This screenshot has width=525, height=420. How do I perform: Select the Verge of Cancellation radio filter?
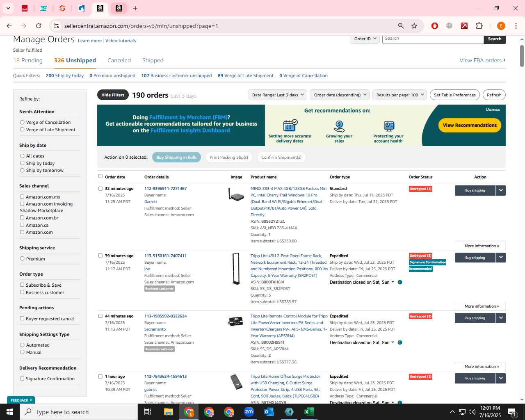coord(22,122)
